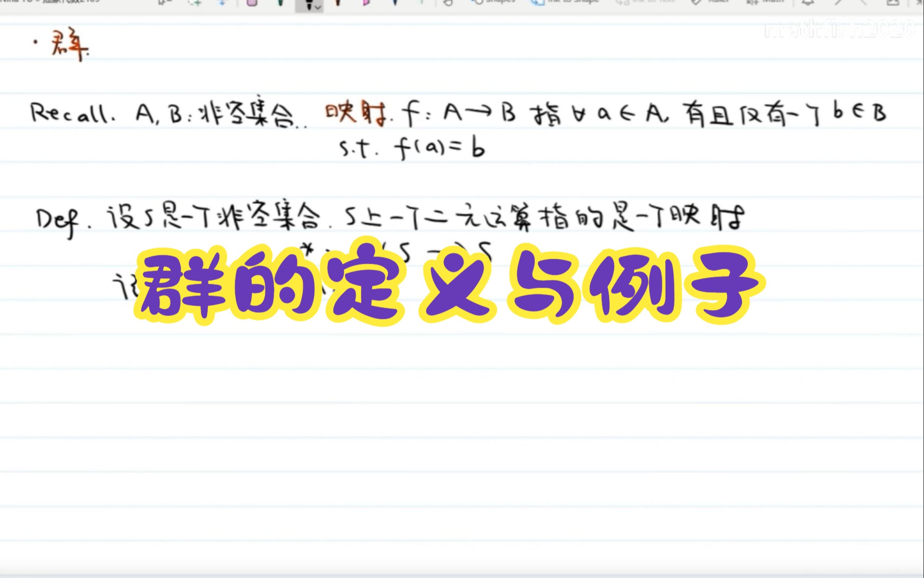
Task: Open the black pen options chevron
Action: [318, 7]
